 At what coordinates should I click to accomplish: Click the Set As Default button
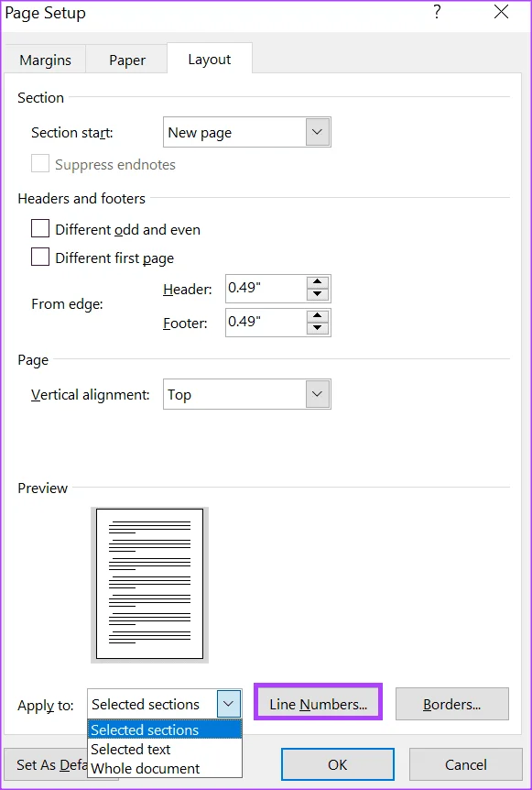tap(46, 765)
